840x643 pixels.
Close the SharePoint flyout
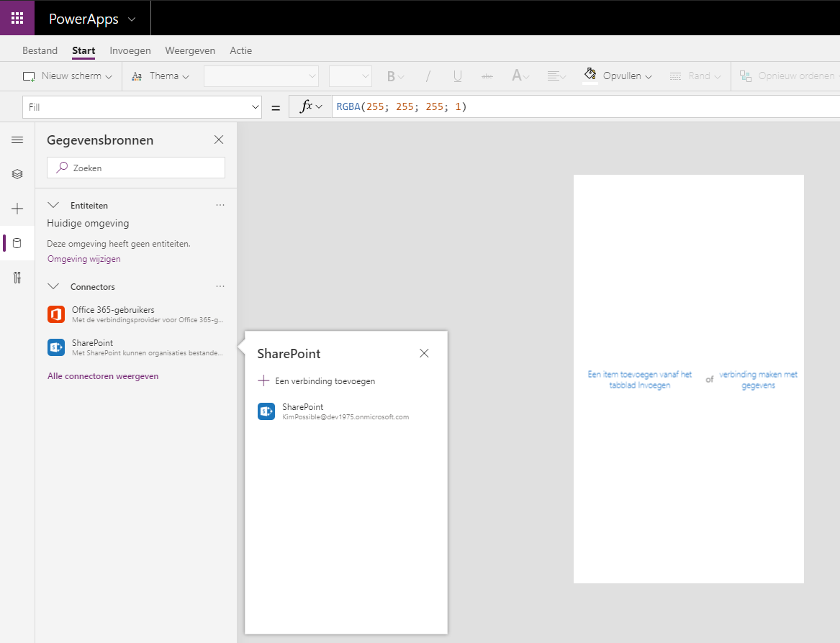tap(424, 353)
